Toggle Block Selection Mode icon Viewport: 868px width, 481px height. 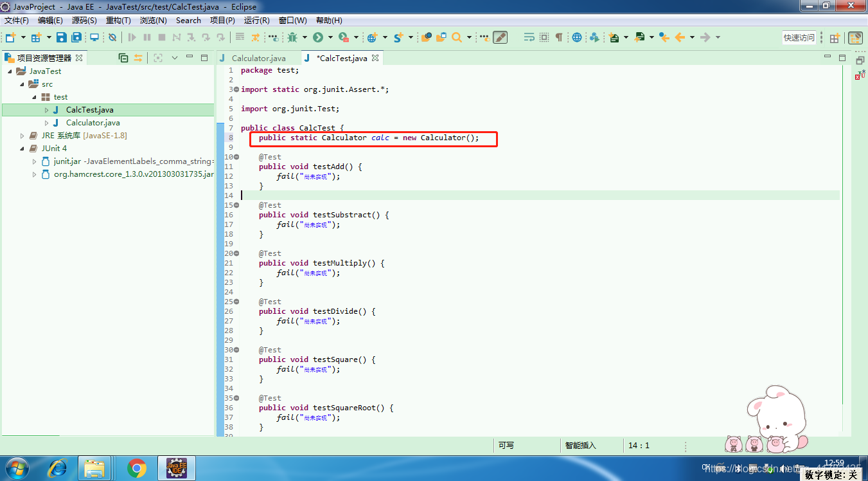544,37
